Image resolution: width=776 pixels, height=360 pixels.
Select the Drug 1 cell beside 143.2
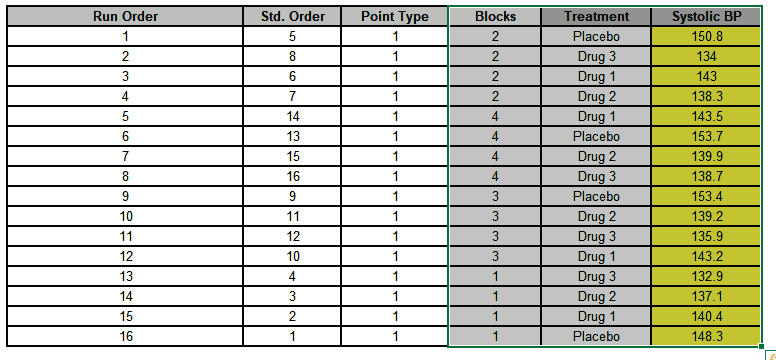click(x=596, y=257)
